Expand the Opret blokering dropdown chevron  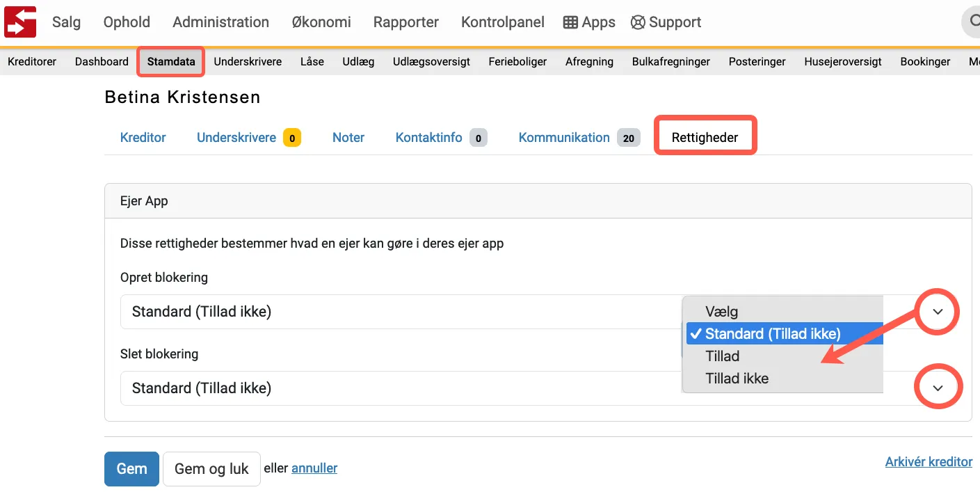(938, 312)
